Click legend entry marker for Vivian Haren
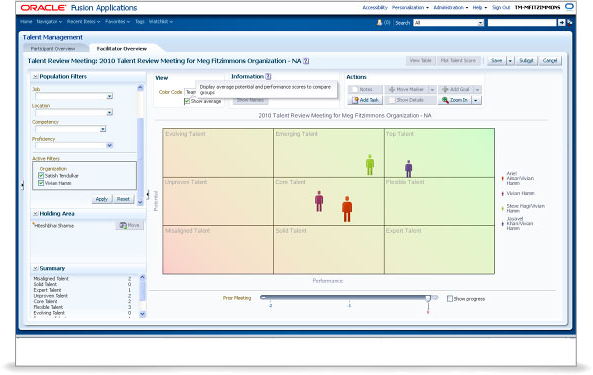The width and height of the screenshot is (593, 375). click(x=503, y=194)
